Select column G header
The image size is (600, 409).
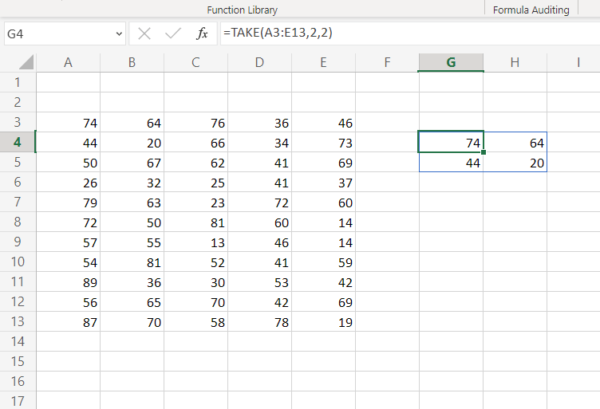[x=451, y=62]
